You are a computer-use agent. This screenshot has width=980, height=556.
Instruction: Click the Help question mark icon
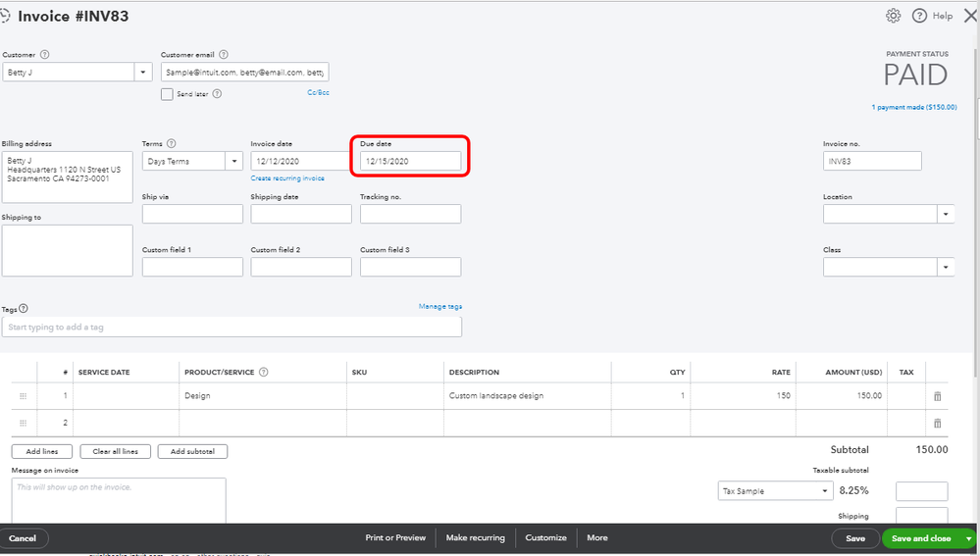[919, 16]
